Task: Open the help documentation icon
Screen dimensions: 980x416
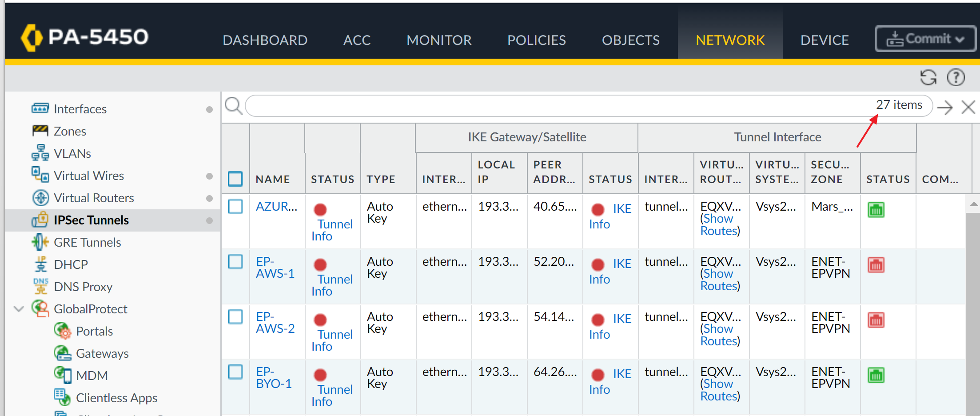Action: (956, 77)
